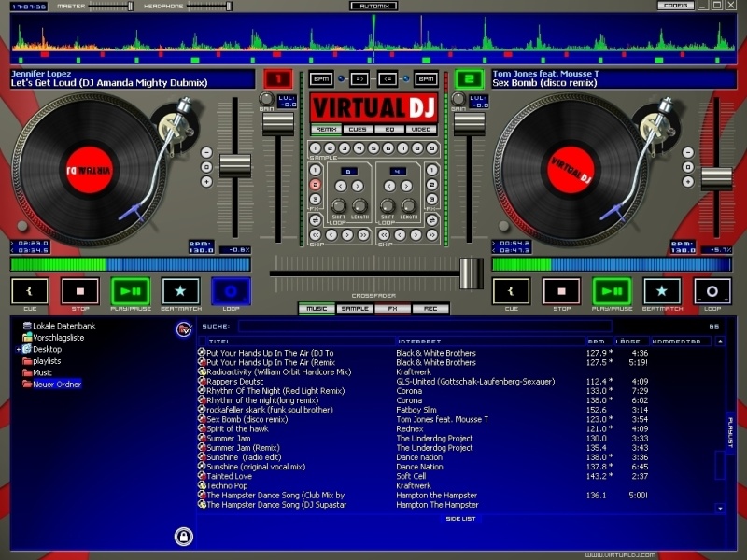Click the Beatmatch star on deck 2
Viewport: 747px width, 560px height.
click(662, 291)
